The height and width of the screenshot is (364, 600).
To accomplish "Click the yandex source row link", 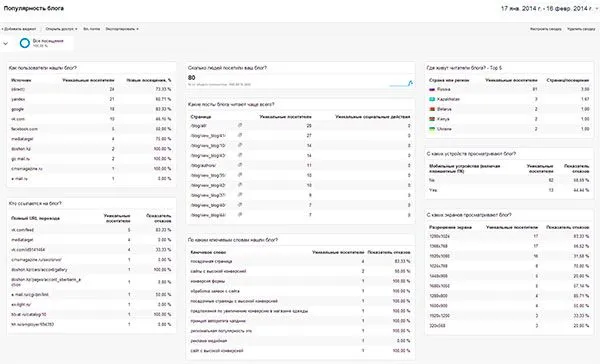I will click(18, 99).
